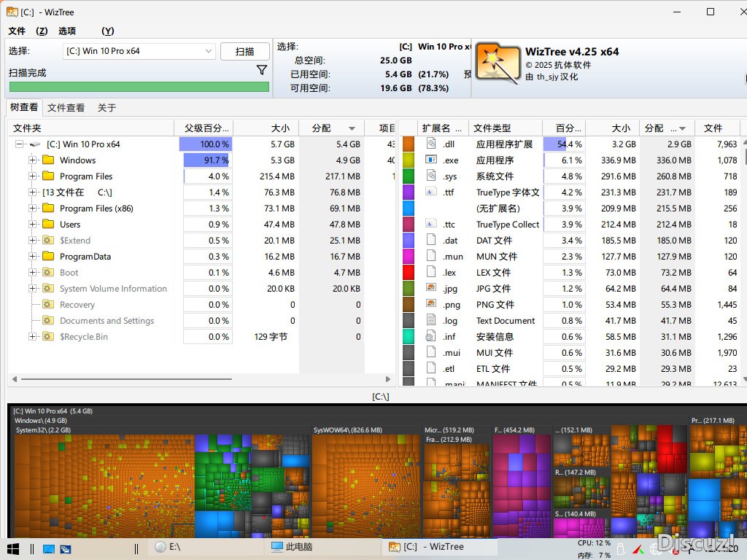
Task: Click the Recovery folder icon
Action: tap(48, 304)
